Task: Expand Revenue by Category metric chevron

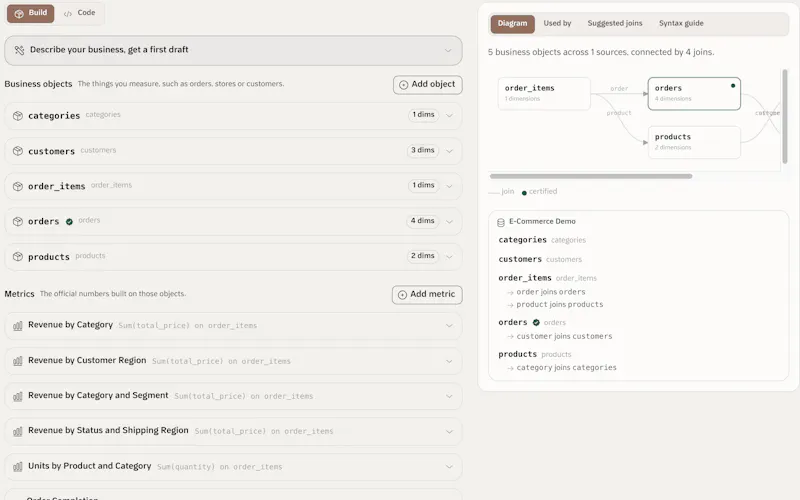Action: [x=449, y=326]
